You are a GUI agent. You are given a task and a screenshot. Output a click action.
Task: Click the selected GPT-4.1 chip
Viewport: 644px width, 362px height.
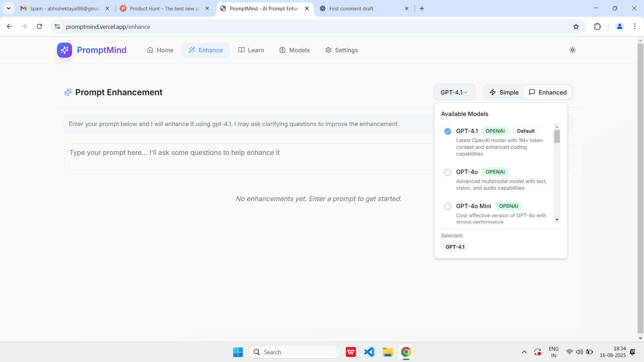[455, 247]
